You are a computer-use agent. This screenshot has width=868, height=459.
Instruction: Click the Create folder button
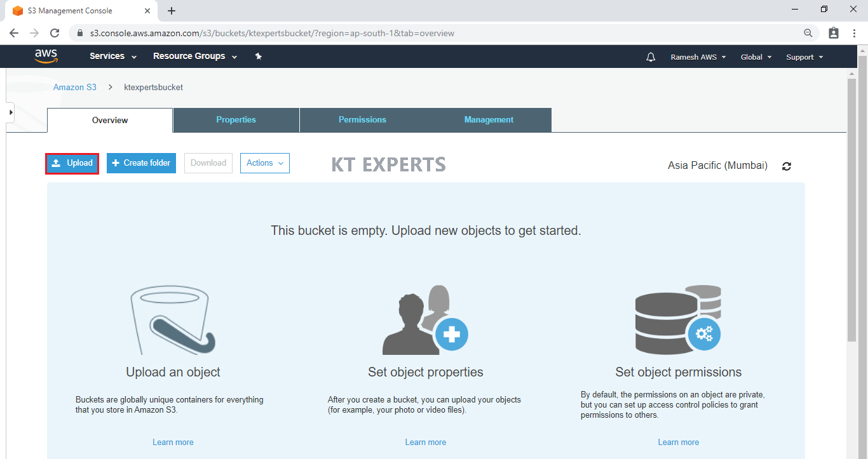click(x=141, y=163)
